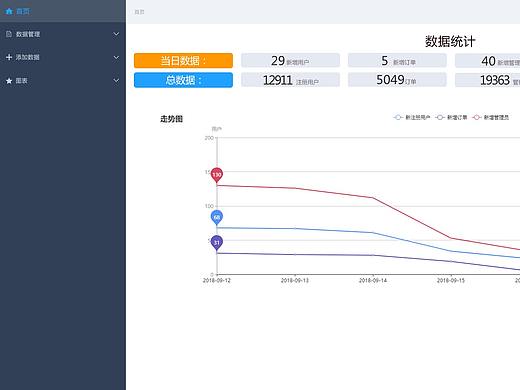Select the 图表 menu label
The image size is (520, 390).
click(x=21, y=81)
